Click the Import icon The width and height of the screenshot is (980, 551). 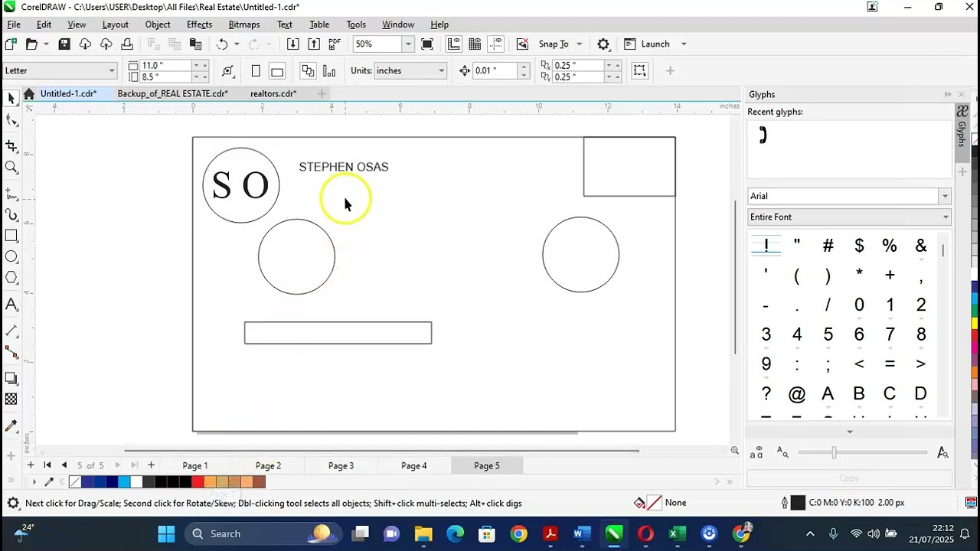tap(292, 44)
